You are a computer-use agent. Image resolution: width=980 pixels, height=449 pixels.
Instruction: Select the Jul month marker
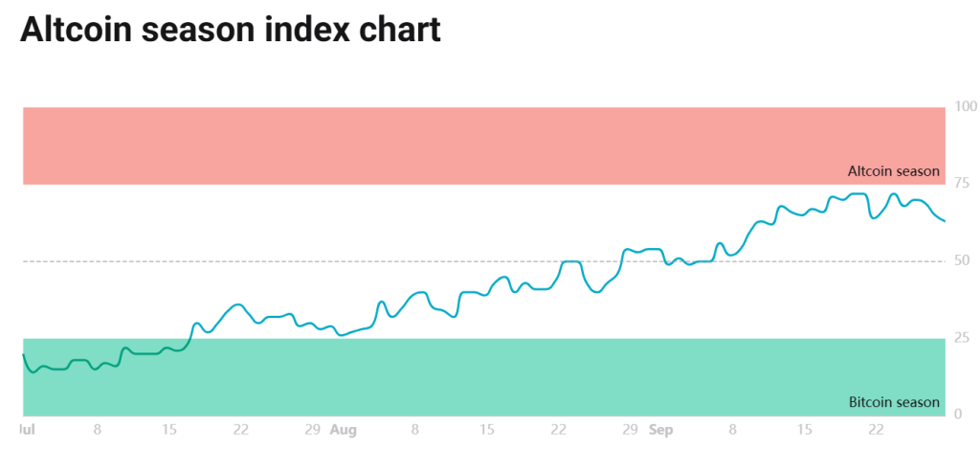click(x=27, y=431)
